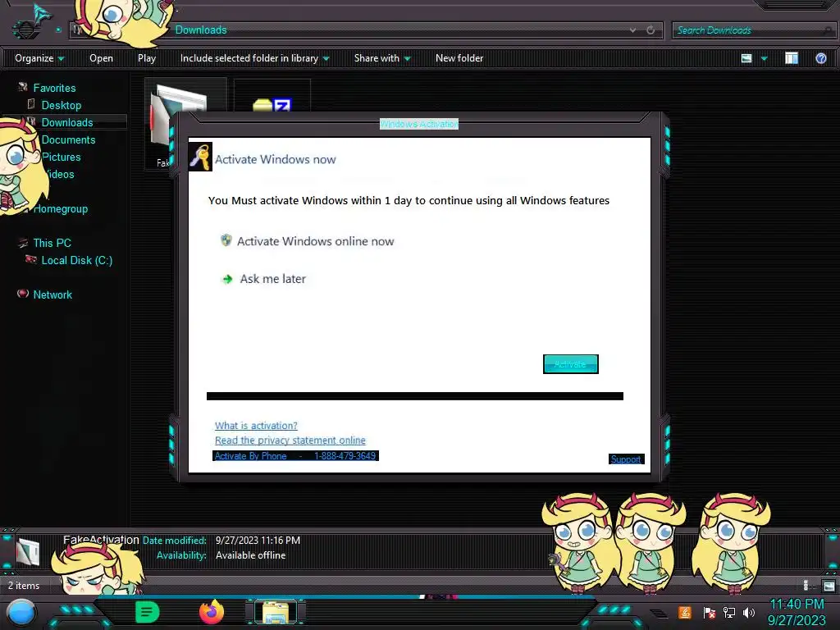Image resolution: width=840 pixels, height=630 pixels.
Task: Open Documents in navigation pane
Action: (x=68, y=139)
